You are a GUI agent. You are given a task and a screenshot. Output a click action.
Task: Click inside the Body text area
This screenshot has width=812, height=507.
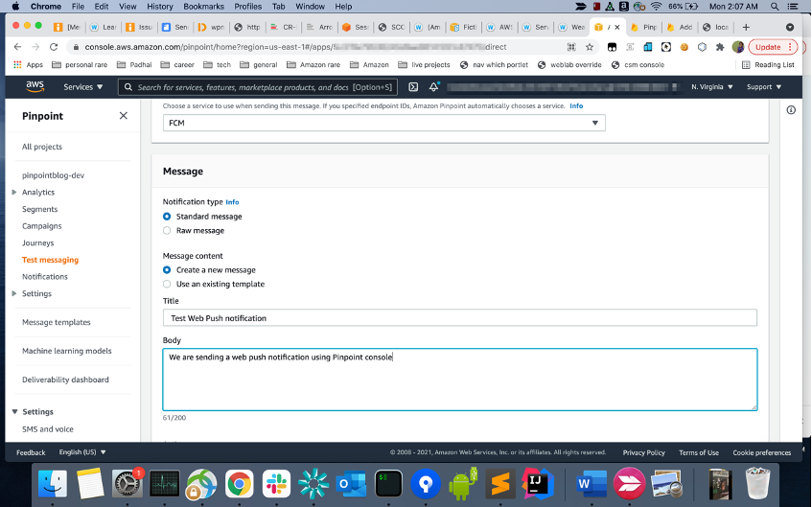click(x=460, y=380)
